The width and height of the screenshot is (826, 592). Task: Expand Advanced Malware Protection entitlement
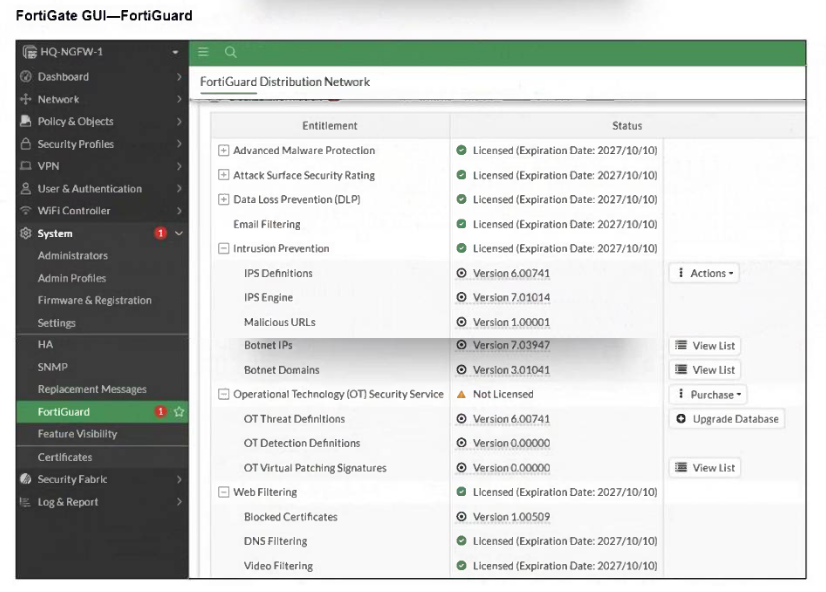pyautogui.click(x=223, y=151)
